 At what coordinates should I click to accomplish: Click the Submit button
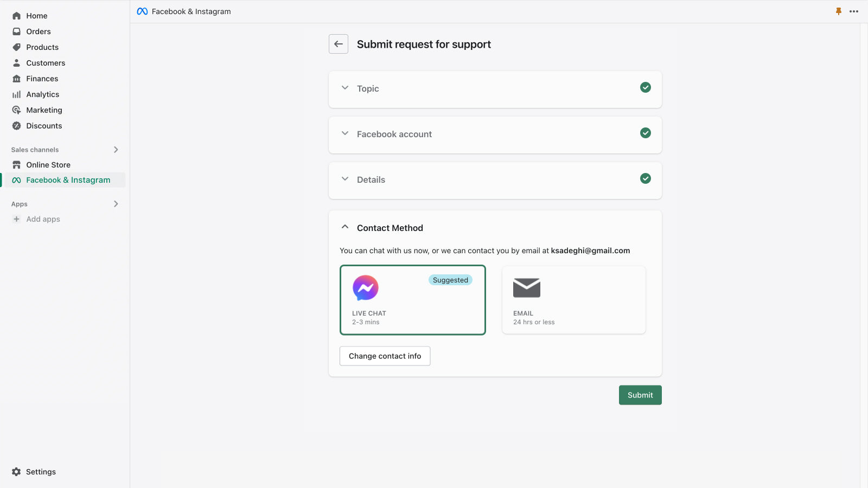click(640, 395)
